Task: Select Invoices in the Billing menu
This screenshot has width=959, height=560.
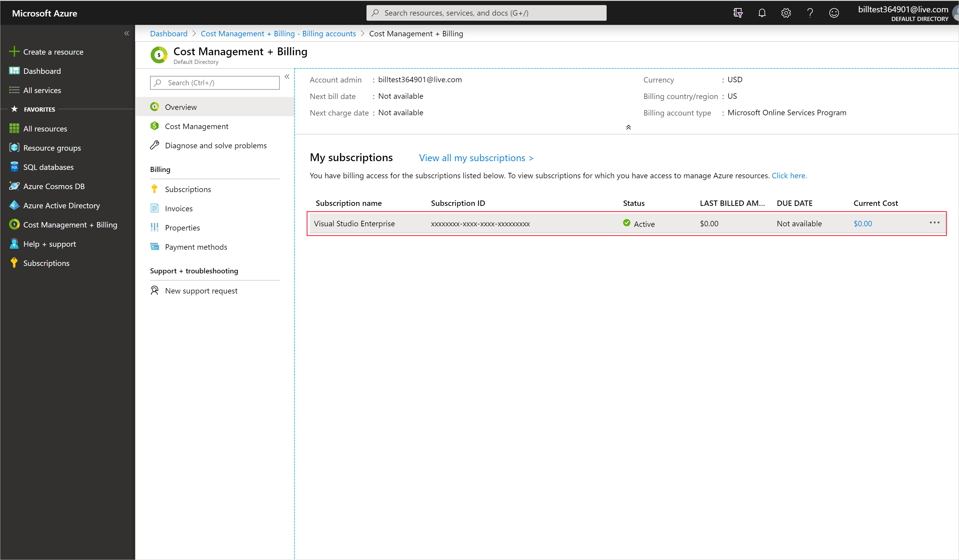Action: click(179, 209)
